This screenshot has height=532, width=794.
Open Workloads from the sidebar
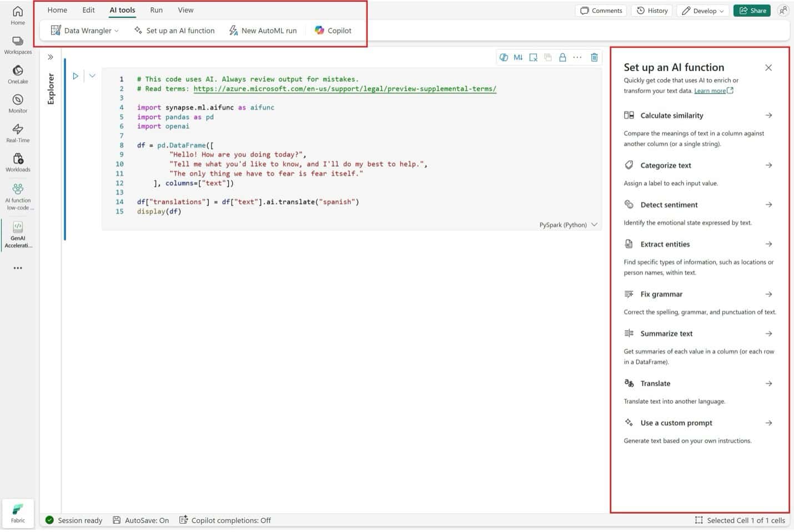coord(18,163)
